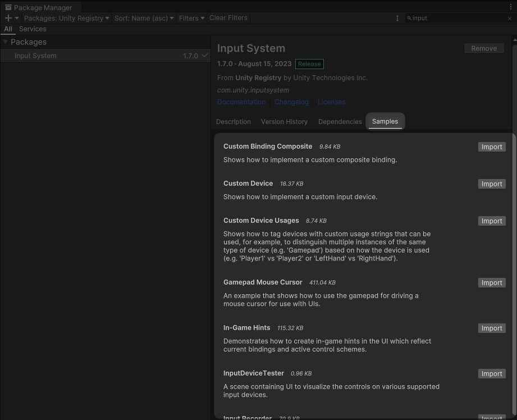517x420 pixels.
Task: Import the InputDeviceTester sample
Action: [x=492, y=374]
